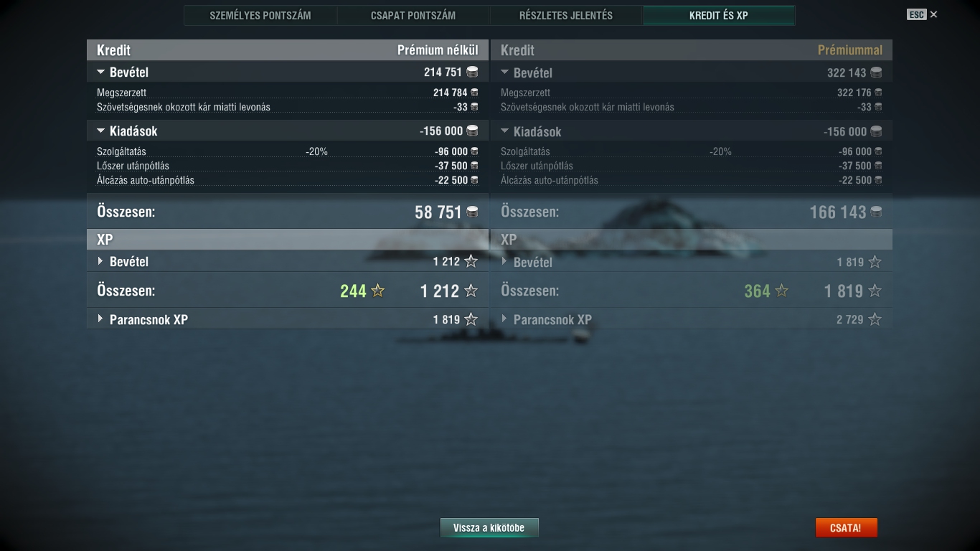The image size is (980, 551).
Task: Start a new battle with CSATA! button
Action: coord(846,527)
